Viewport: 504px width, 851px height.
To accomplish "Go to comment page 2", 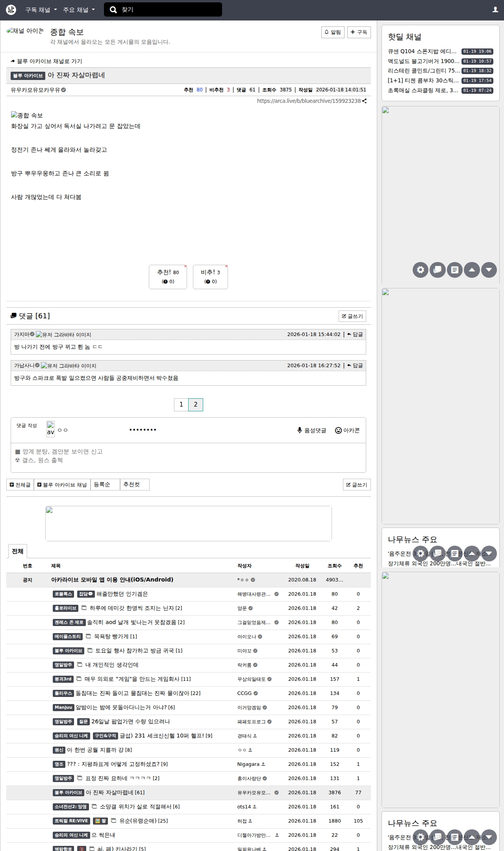I will [x=196, y=405].
